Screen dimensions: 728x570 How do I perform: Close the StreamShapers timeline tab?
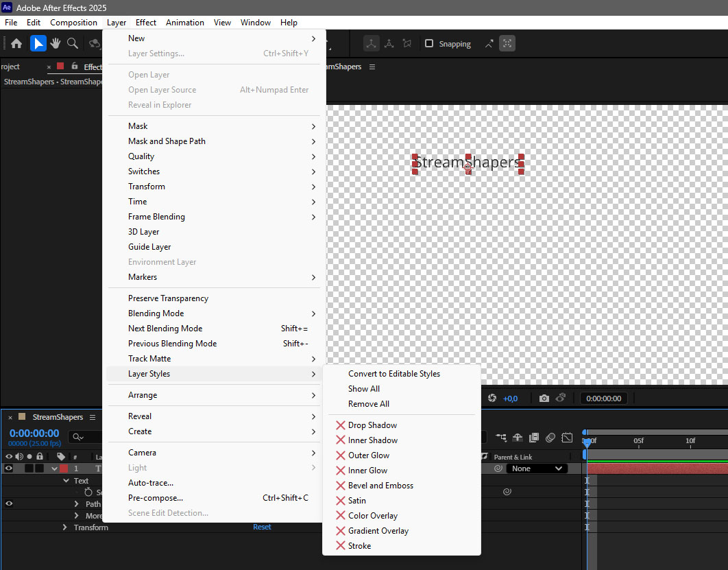pyautogui.click(x=10, y=418)
